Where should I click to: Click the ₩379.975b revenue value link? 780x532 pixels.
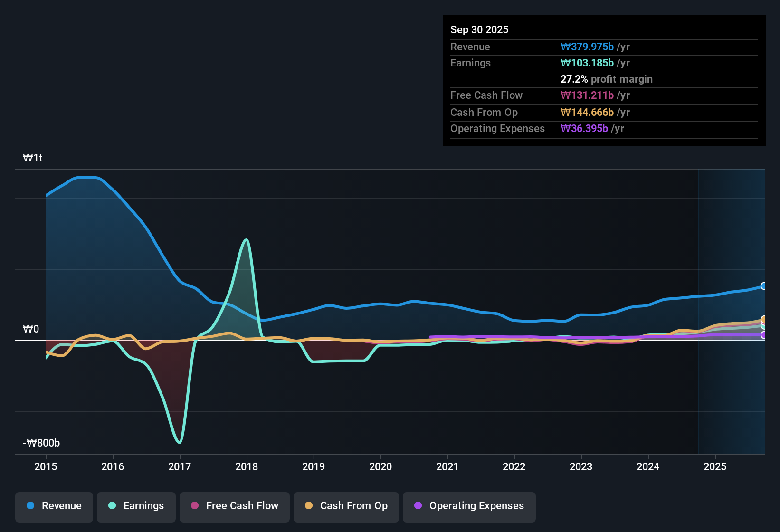pyautogui.click(x=588, y=47)
